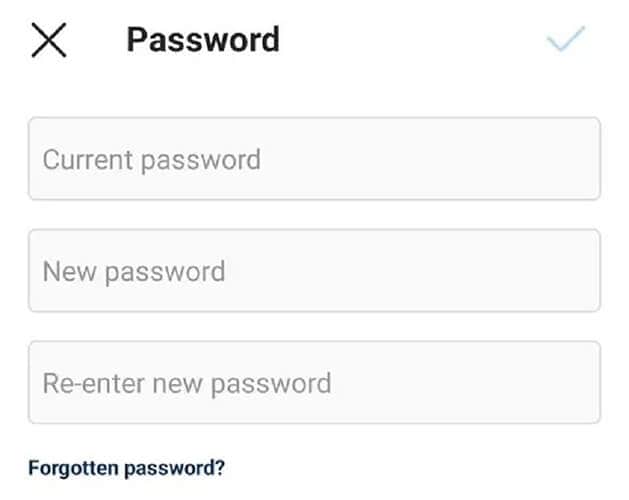Click inside the first password field
This screenshot has height=500, width=629.
point(314,159)
